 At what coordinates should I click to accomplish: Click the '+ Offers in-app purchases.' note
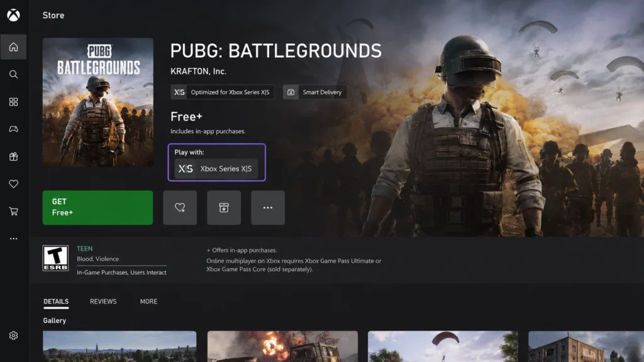tap(241, 250)
